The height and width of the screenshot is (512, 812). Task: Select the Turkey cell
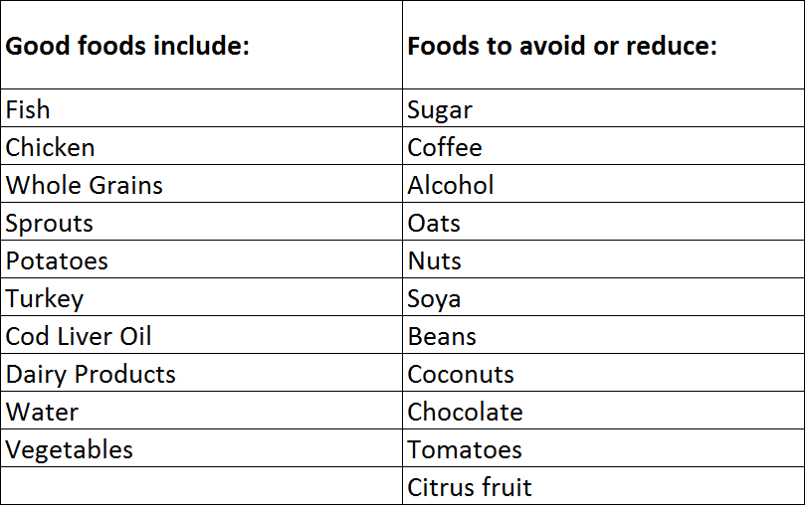point(201,297)
